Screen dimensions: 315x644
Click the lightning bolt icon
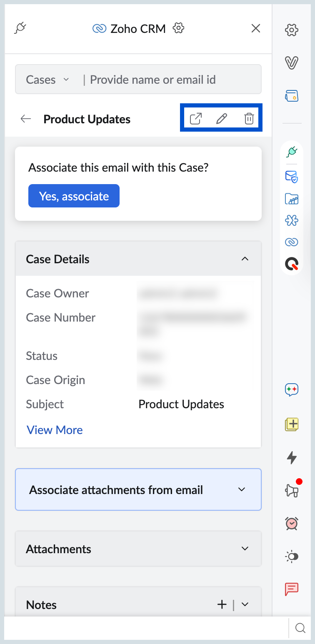click(x=292, y=458)
